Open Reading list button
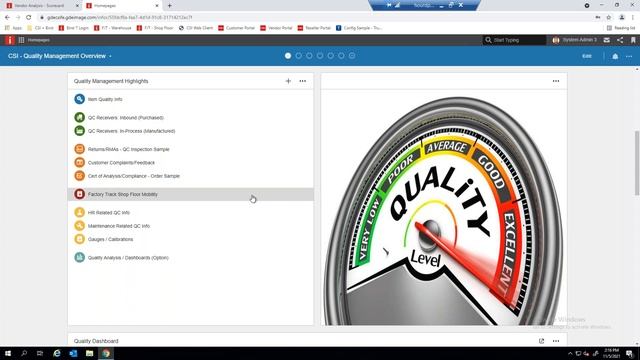Screen dimensions: 640x360 click(621, 28)
